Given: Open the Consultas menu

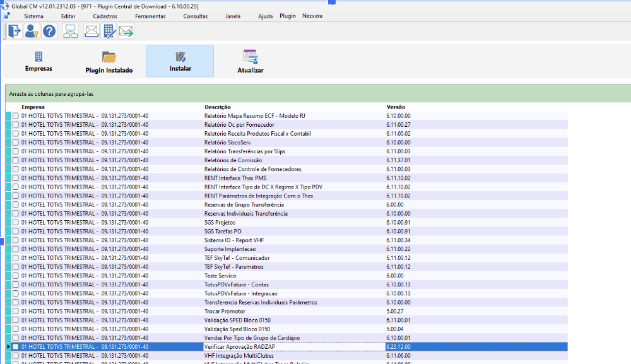Looking at the screenshot, I should pyautogui.click(x=196, y=16).
